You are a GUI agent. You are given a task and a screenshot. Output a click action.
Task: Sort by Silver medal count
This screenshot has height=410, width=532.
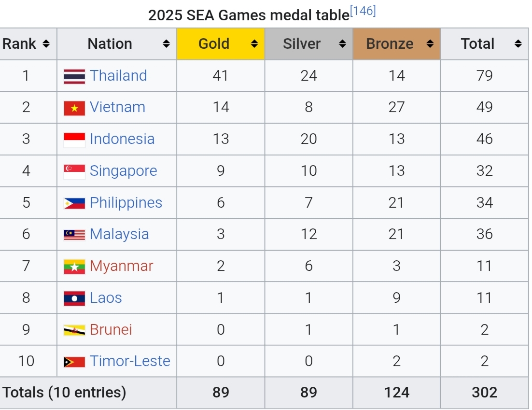[x=342, y=44]
